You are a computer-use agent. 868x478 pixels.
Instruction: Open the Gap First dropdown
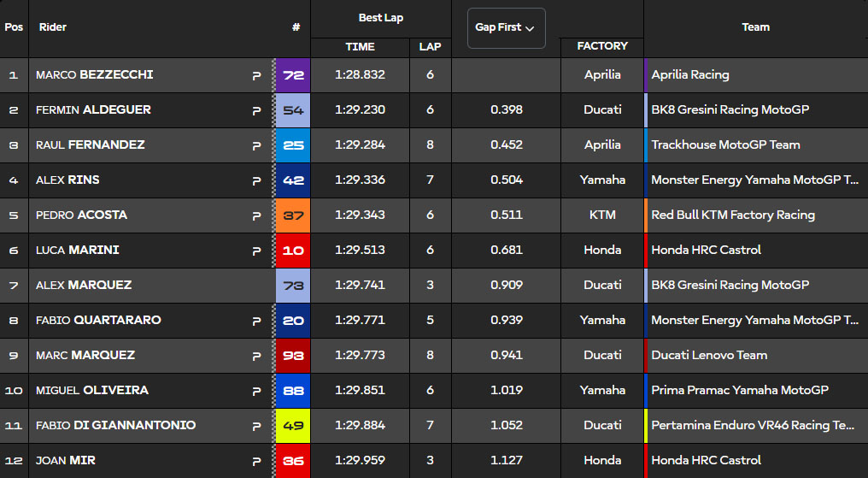(x=506, y=27)
